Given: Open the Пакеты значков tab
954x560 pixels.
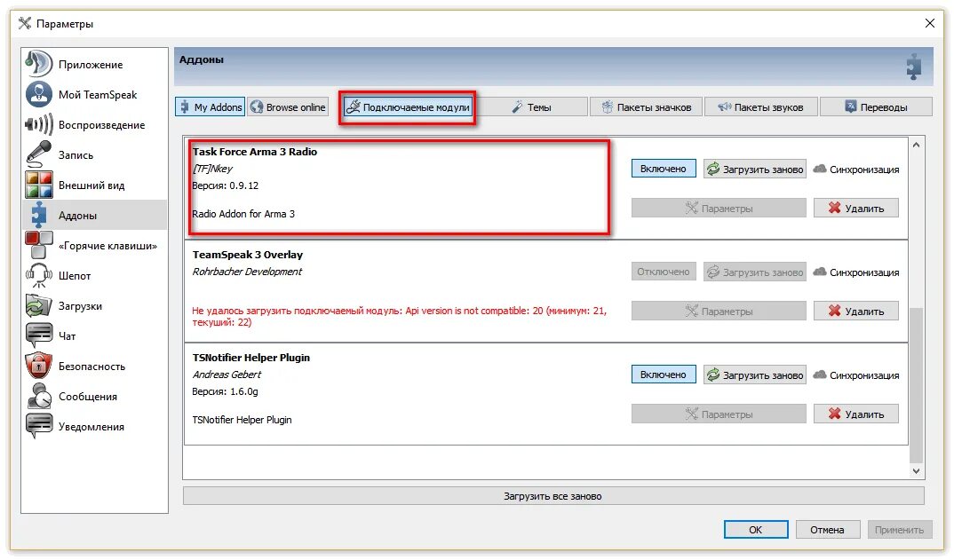Looking at the screenshot, I should (x=646, y=107).
